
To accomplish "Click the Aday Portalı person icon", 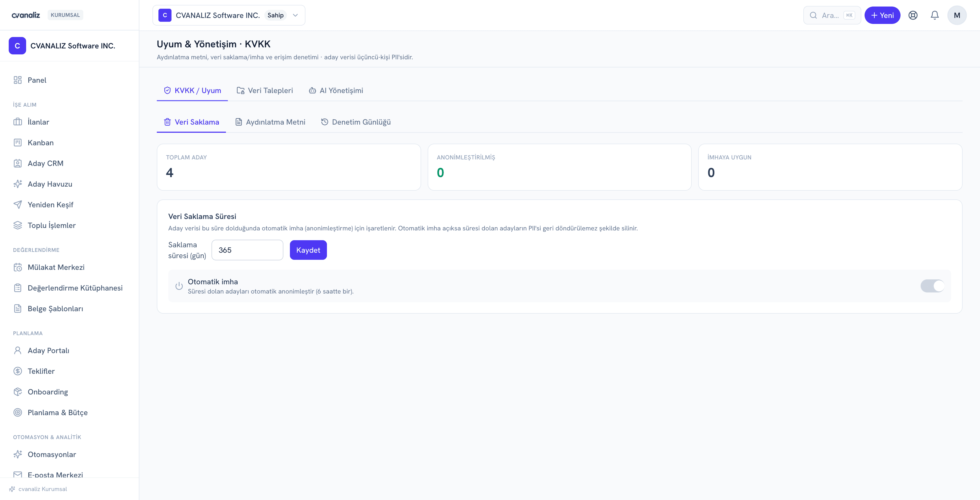I will coord(17,350).
